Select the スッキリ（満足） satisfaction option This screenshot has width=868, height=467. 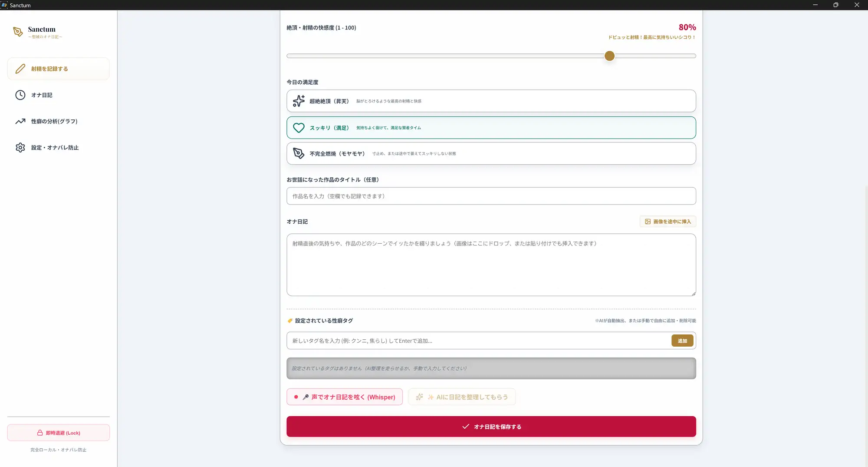[x=491, y=128]
